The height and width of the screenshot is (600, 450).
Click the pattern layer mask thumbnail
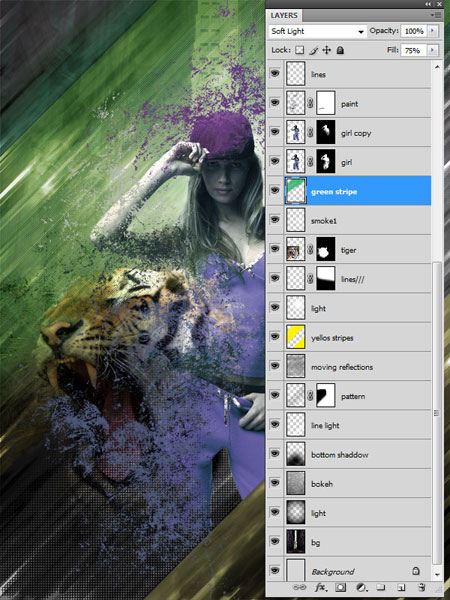pos(326,395)
